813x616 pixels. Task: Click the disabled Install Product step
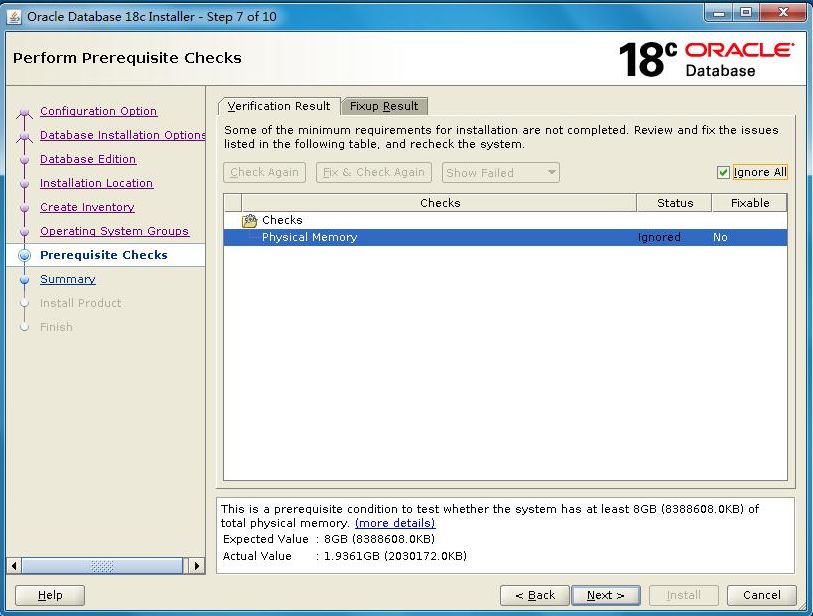tap(80, 303)
